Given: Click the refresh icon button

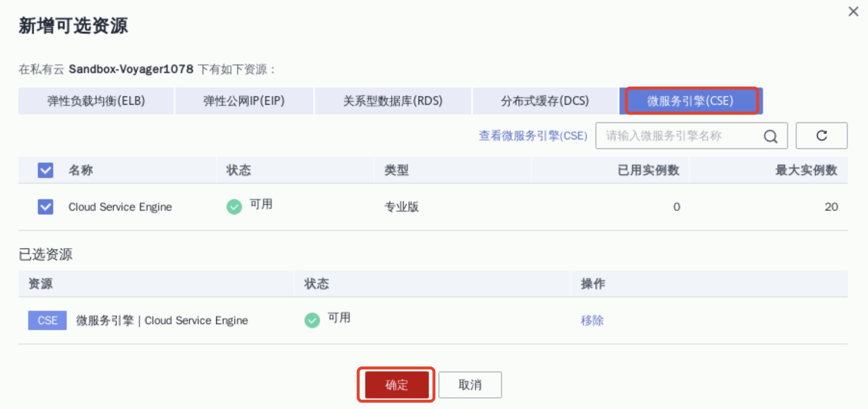Looking at the screenshot, I should coord(821,136).
